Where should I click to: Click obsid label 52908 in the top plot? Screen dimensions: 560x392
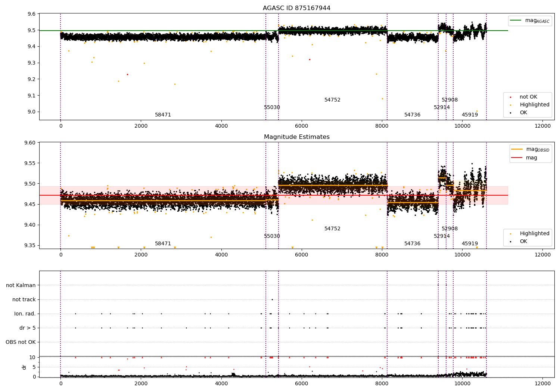pyautogui.click(x=449, y=100)
